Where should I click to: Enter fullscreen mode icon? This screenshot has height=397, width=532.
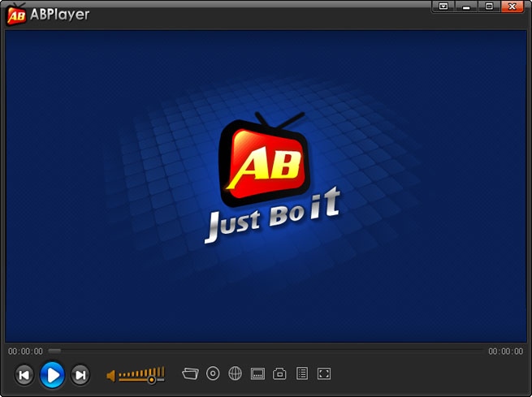coord(324,373)
